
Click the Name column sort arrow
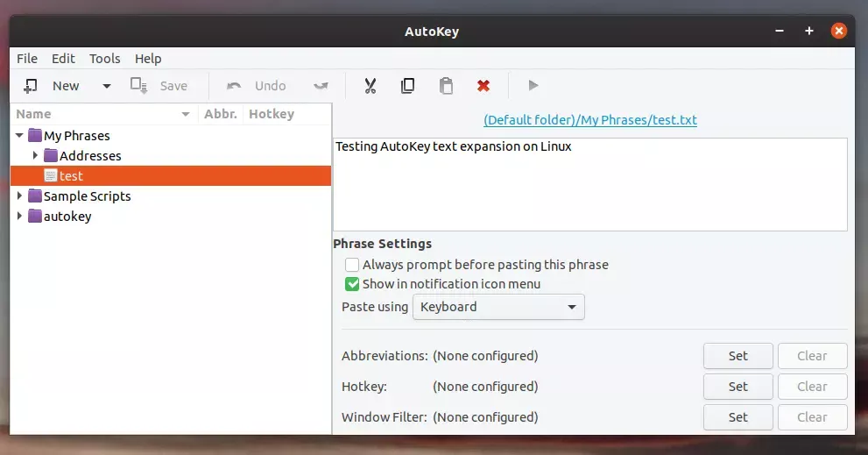coord(186,114)
